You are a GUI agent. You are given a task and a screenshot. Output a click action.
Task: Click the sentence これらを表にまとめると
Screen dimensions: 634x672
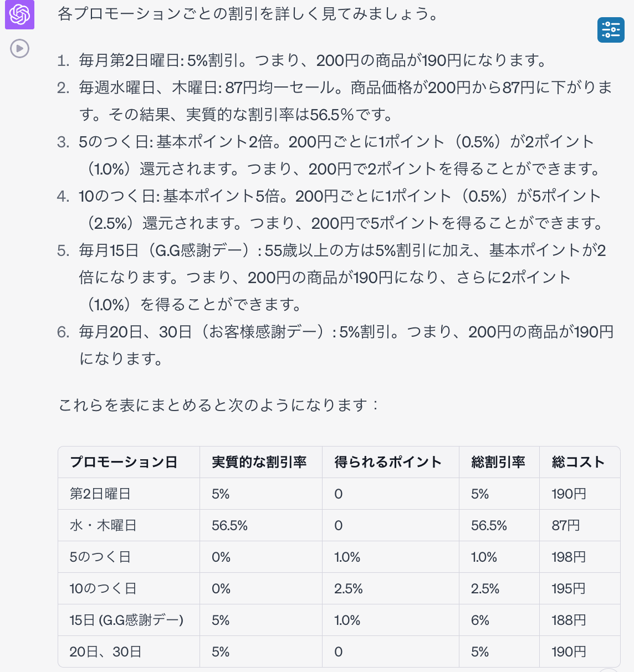pos(218,405)
